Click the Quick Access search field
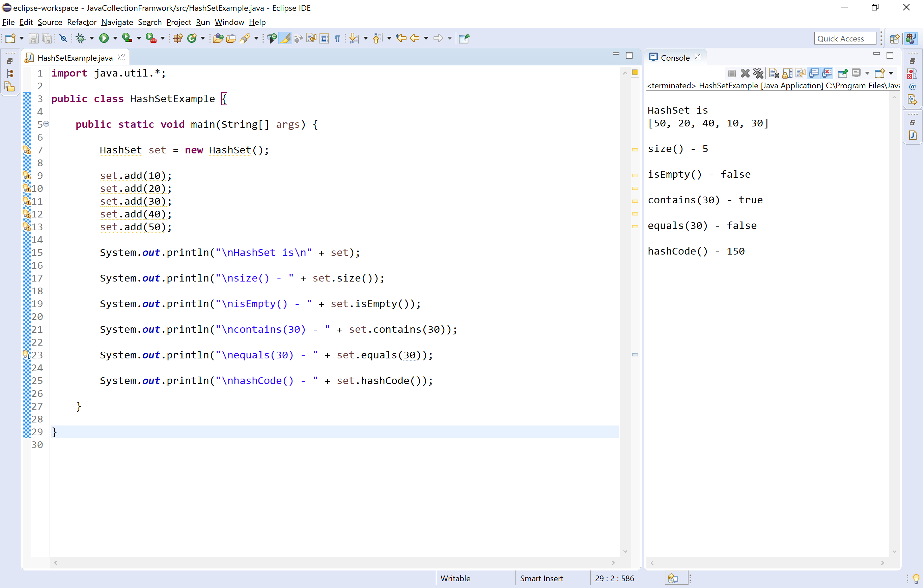 [845, 38]
